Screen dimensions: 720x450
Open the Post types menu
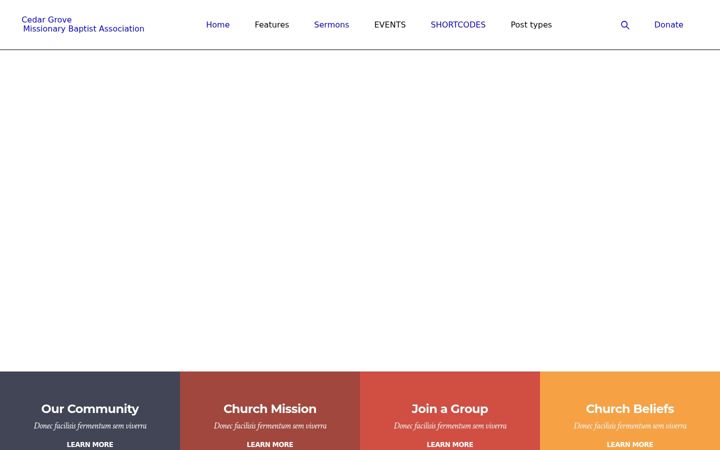tap(531, 25)
